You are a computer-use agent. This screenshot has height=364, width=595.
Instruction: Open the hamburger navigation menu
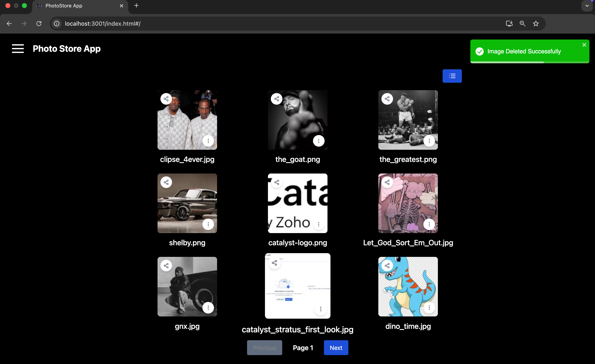click(18, 49)
